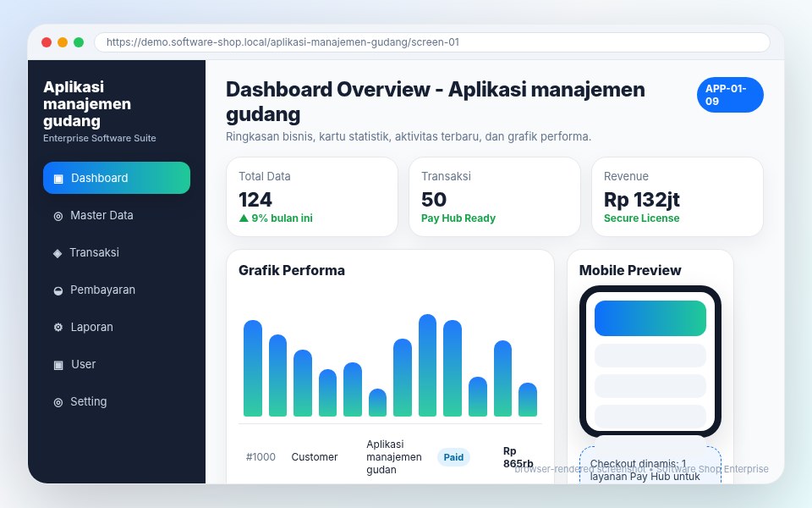Click the Transaksi diamond icon

click(x=58, y=253)
